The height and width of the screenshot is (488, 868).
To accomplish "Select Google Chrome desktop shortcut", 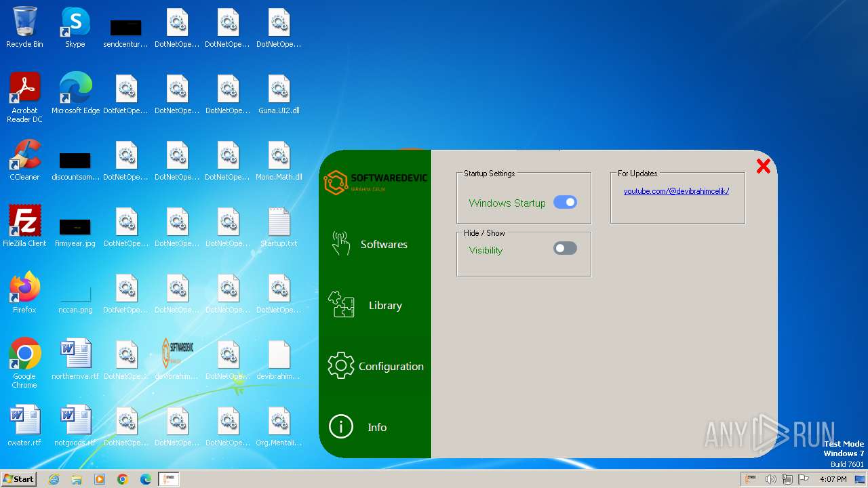I will pyautogui.click(x=24, y=364).
